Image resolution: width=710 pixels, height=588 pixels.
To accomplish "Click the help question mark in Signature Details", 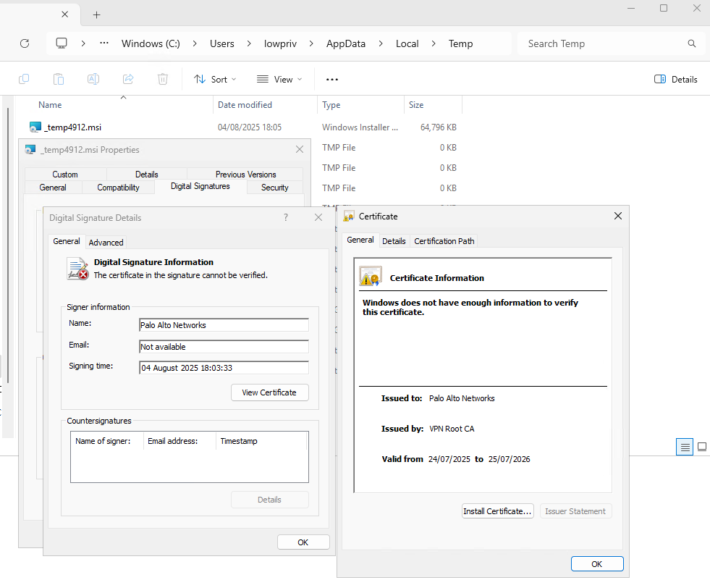I will coord(286,217).
